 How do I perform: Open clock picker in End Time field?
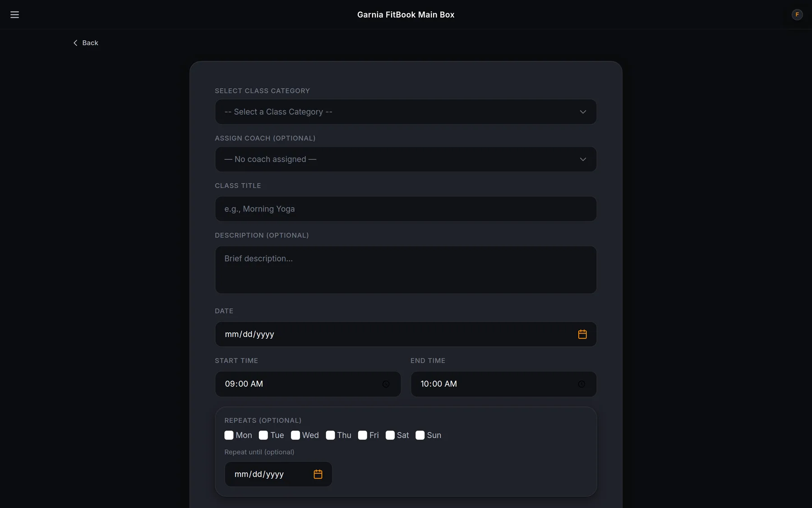click(581, 384)
